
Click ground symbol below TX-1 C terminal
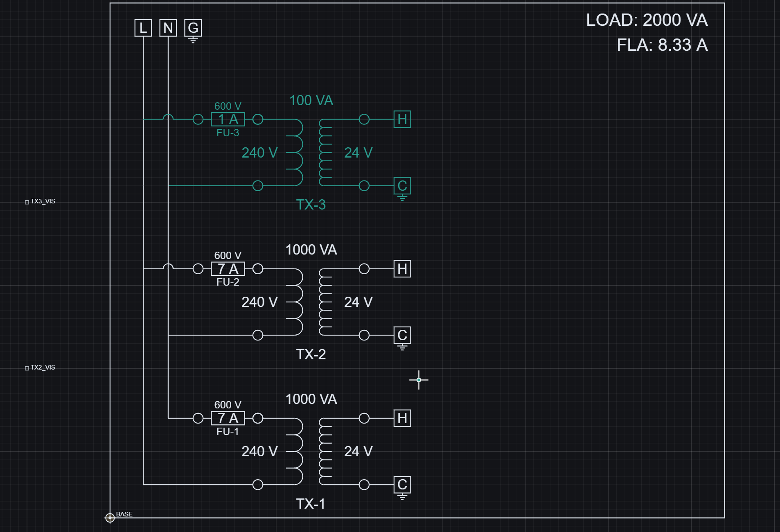pyautogui.click(x=402, y=497)
